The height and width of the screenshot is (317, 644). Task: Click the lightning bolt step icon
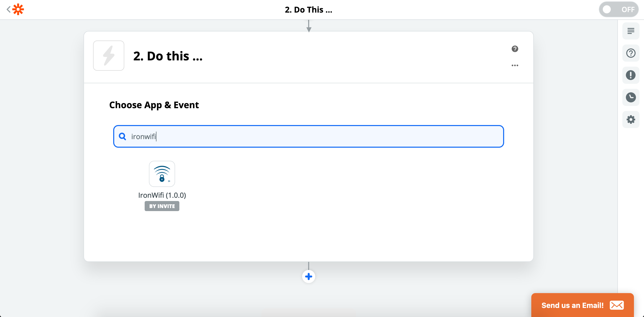(x=108, y=55)
